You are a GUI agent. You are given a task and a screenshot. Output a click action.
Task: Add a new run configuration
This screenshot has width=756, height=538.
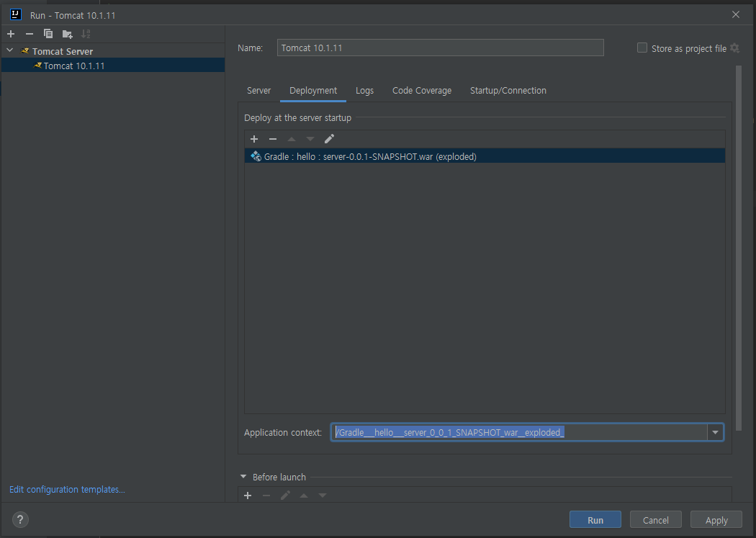[x=11, y=34]
